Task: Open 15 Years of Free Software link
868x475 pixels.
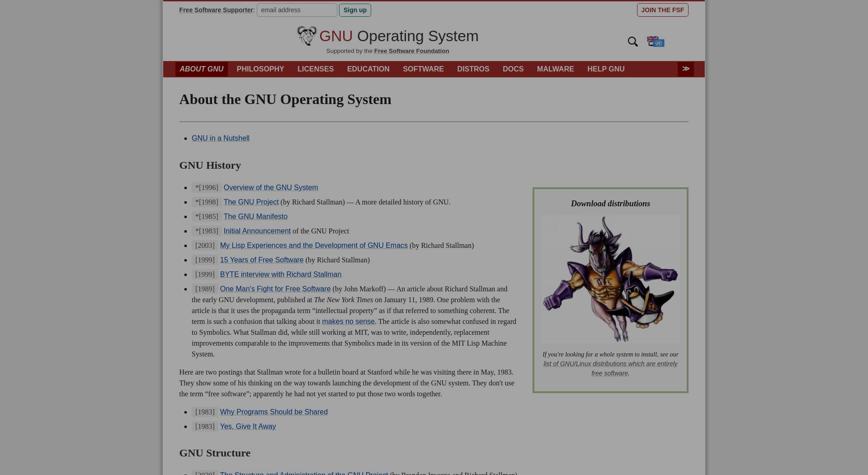Action: [261, 260]
